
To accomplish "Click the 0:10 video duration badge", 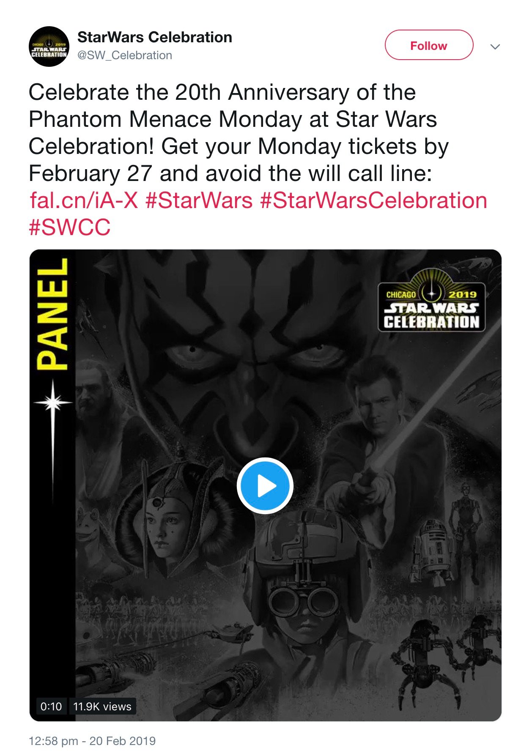I will (x=51, y=706).
